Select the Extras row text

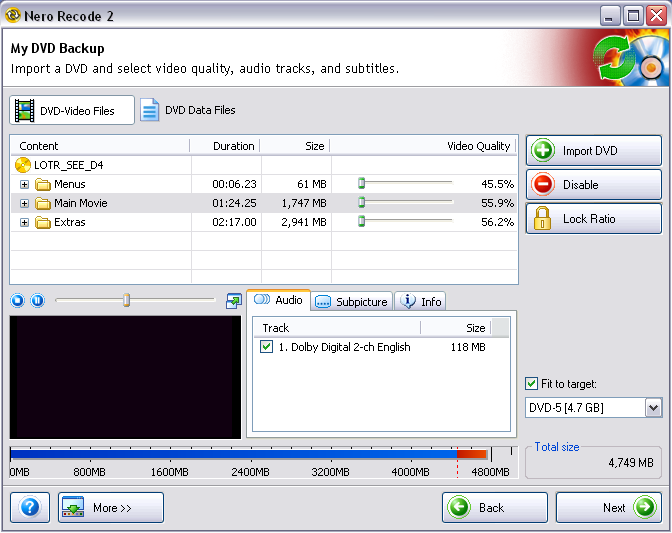pos(69,222)
